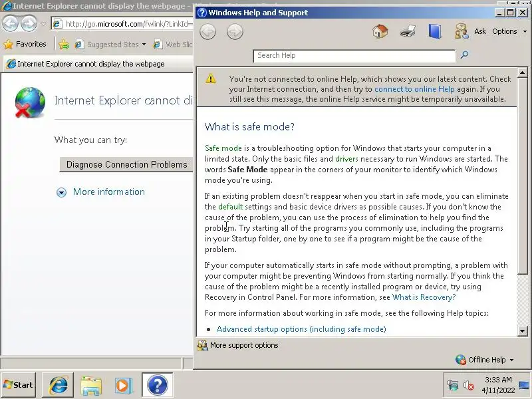Open the IE recent pages dropdown arrow
The width and height of the screenshot is (532, 399).
pos(43,24)
